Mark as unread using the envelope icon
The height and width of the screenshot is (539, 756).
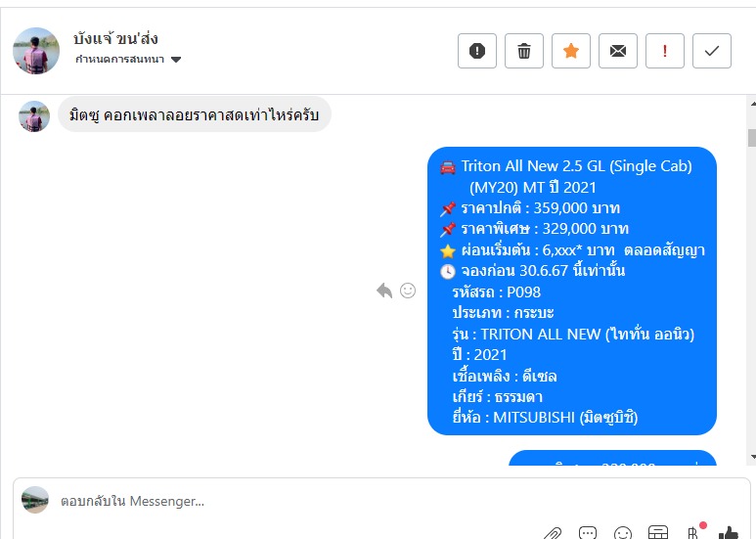click(x=618, y=51)
